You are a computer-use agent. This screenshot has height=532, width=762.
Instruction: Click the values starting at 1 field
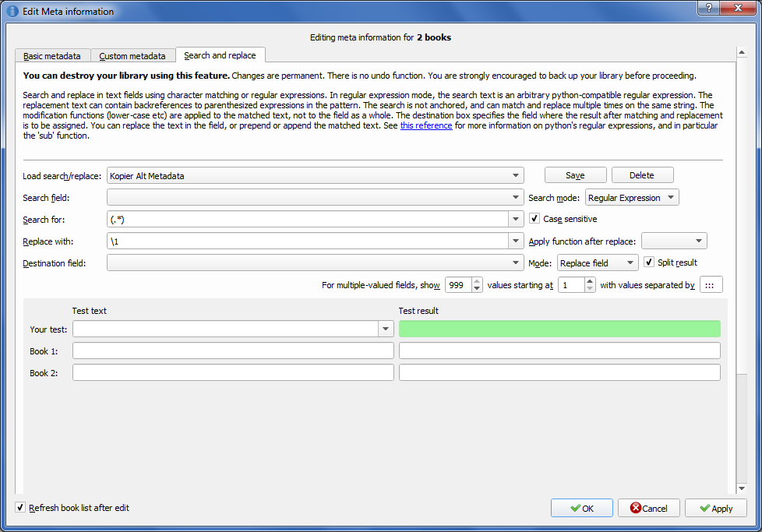(572, 285)
